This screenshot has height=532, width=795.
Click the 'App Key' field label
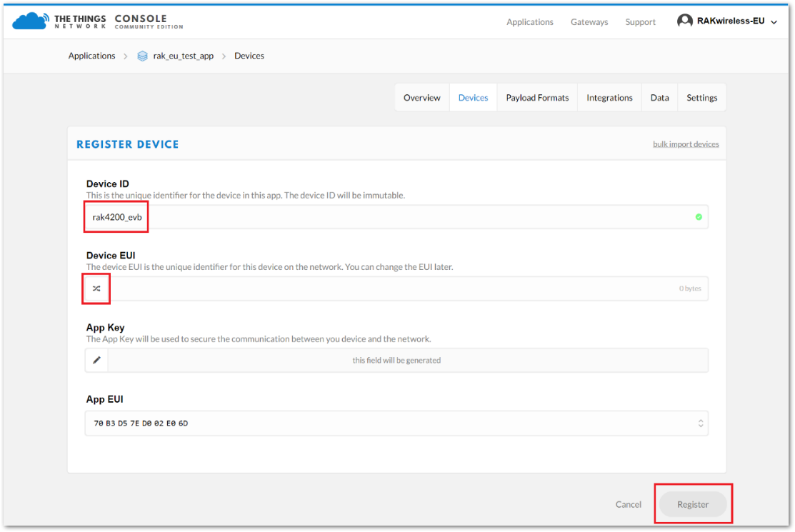tap(105, 327)
